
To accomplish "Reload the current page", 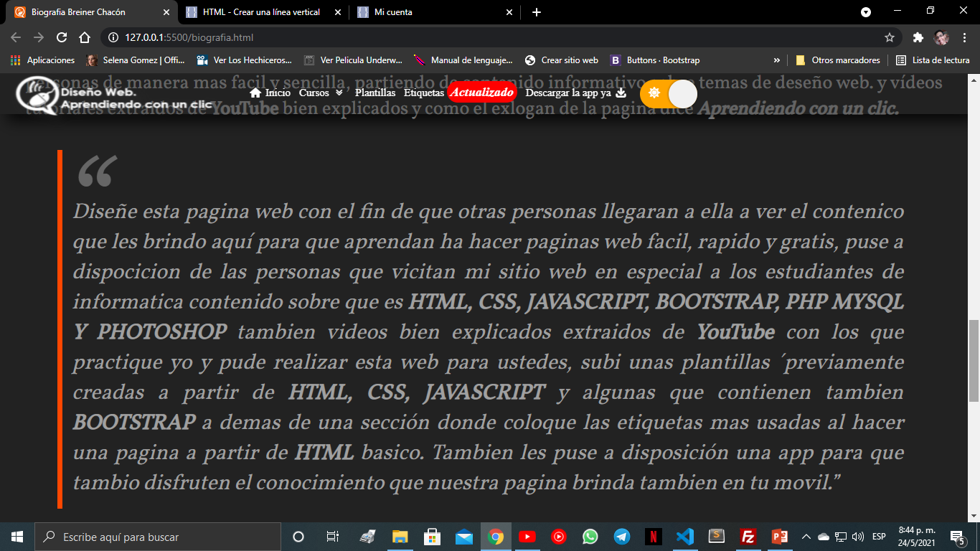I will click(x=62, y=37).
